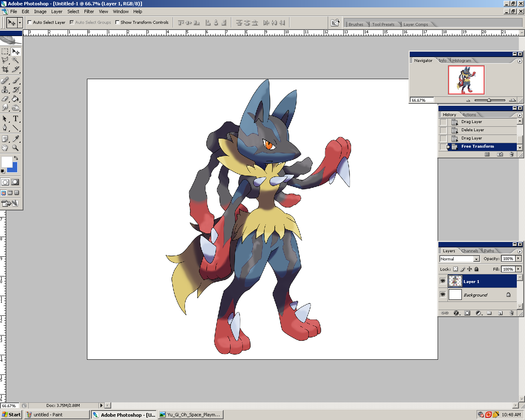
Task: Open the Move tool preset picker arrow
Action: (x=20, y=23)
